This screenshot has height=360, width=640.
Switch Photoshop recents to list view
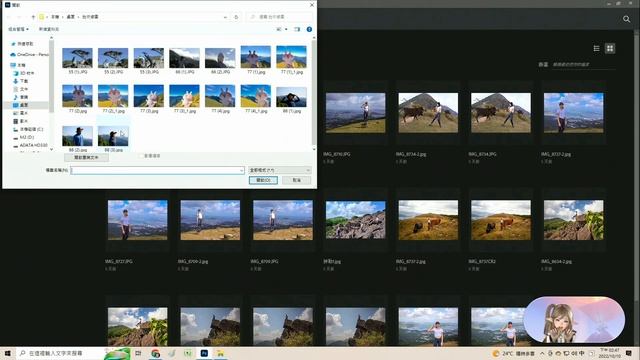[x=596, y=49]
